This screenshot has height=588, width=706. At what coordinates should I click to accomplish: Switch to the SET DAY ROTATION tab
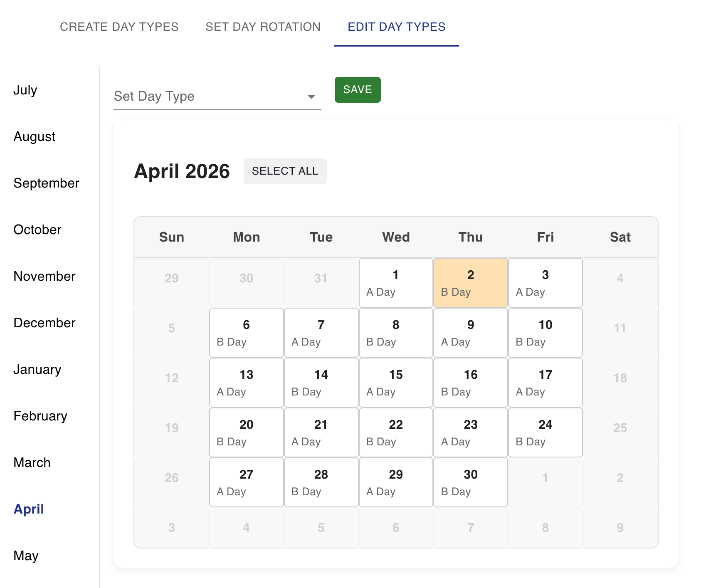click(x=263, y=27)
